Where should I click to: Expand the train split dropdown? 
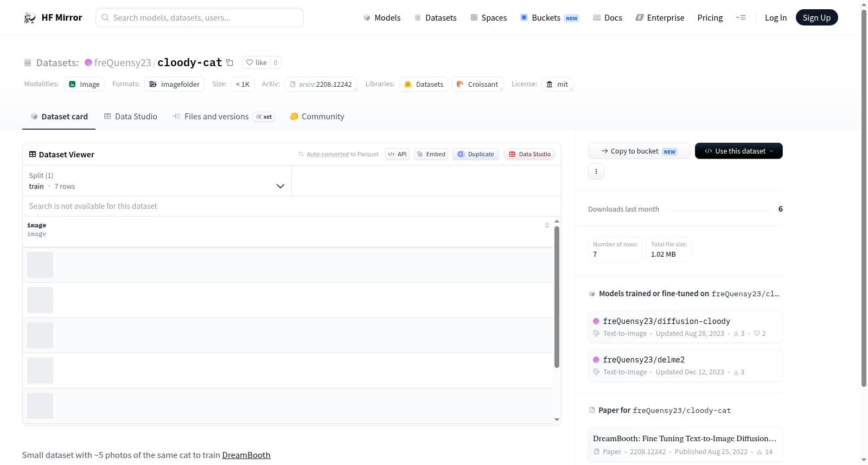point(157,181)
